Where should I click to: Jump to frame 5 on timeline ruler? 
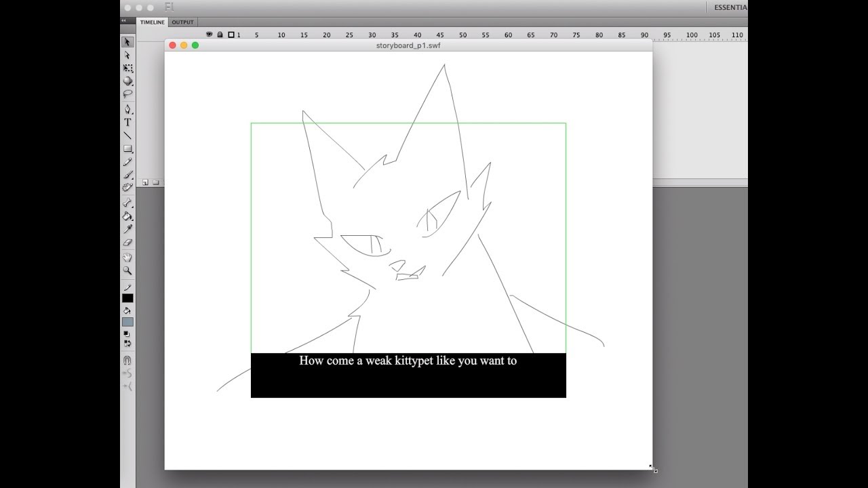256,35
